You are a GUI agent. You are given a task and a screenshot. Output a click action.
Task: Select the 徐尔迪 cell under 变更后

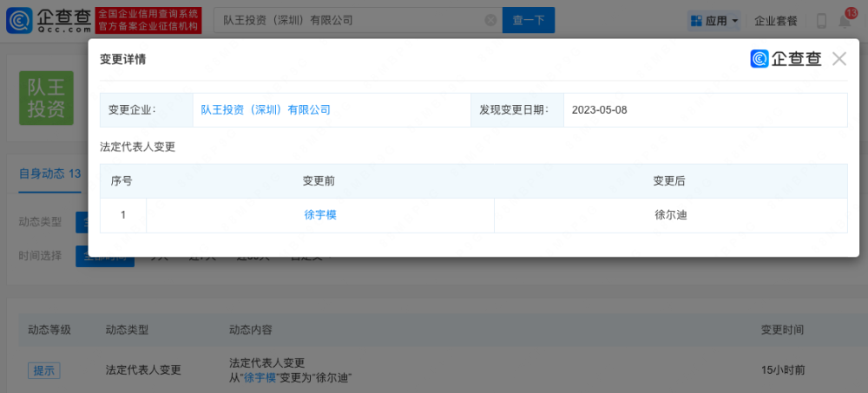click(x=670, y=215)
